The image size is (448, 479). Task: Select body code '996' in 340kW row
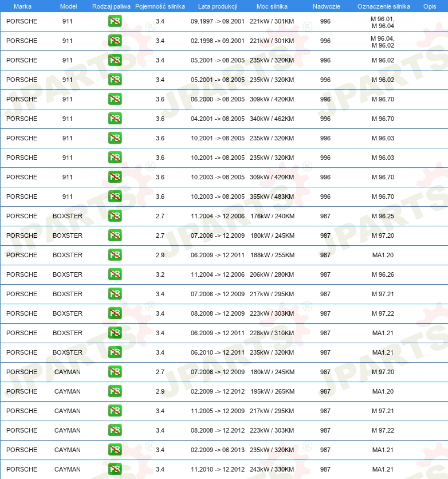pos(325,119)
